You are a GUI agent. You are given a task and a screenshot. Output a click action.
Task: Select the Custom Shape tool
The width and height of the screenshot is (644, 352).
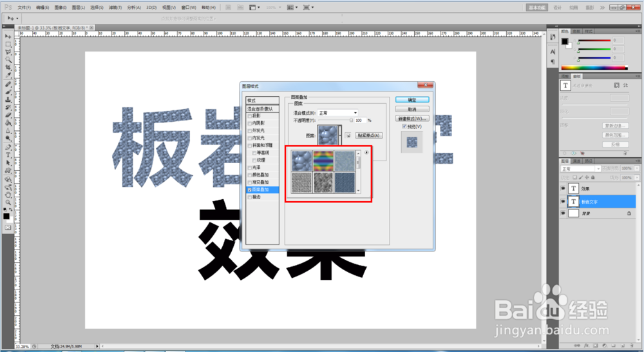click(x=8, y=171)
